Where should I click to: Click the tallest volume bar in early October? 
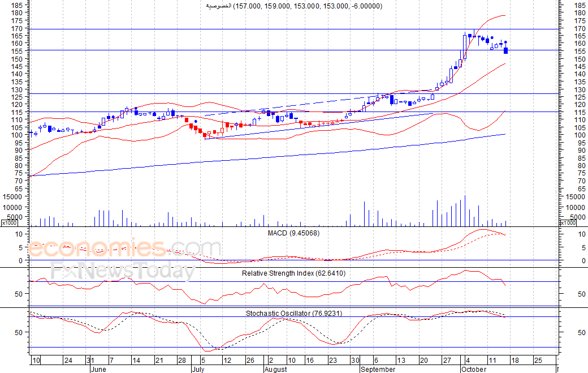tap(465, 211)
